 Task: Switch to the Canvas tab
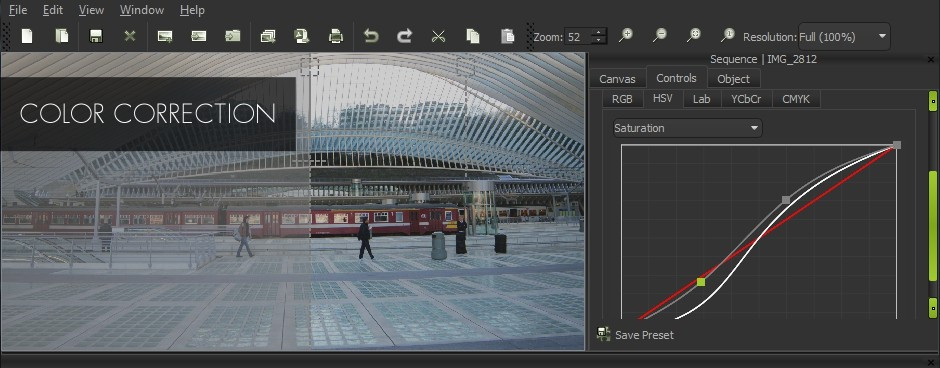[617, 79]
